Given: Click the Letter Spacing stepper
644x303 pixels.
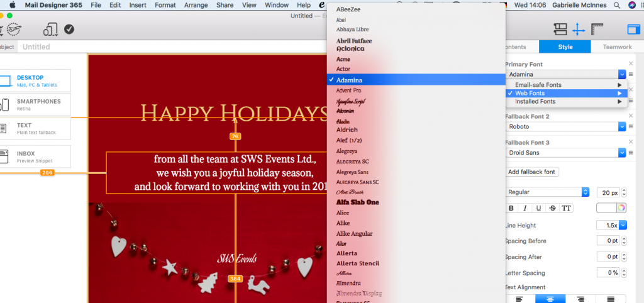Looking at the screenshot, I should tap(624, 273).
